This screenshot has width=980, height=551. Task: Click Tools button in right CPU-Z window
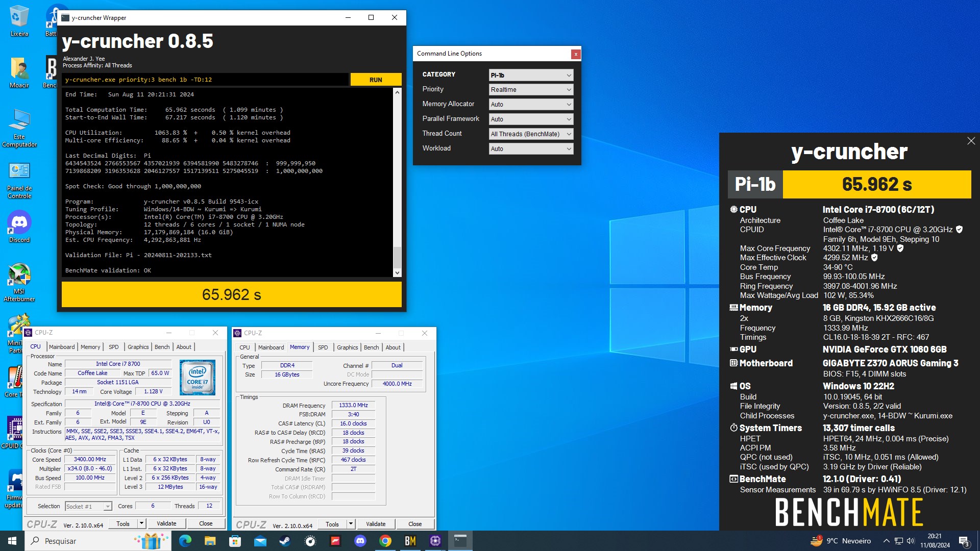(332, 524)
